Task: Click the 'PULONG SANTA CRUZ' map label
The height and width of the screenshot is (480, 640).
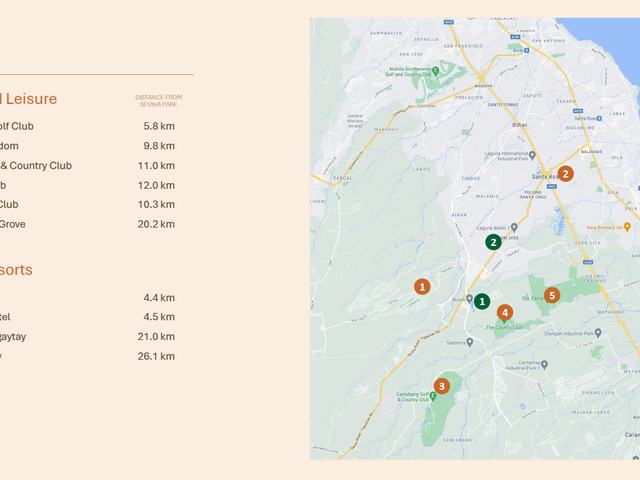Action: click(533, 194)
